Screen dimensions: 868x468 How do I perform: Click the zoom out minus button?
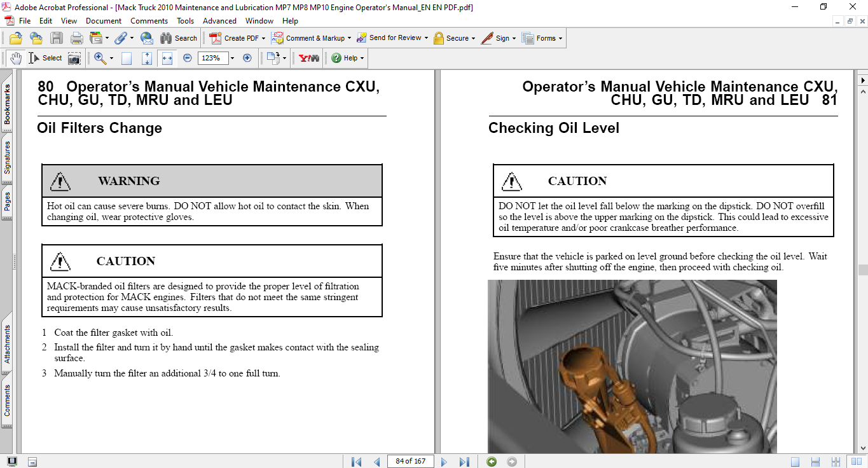click(188, 58)
